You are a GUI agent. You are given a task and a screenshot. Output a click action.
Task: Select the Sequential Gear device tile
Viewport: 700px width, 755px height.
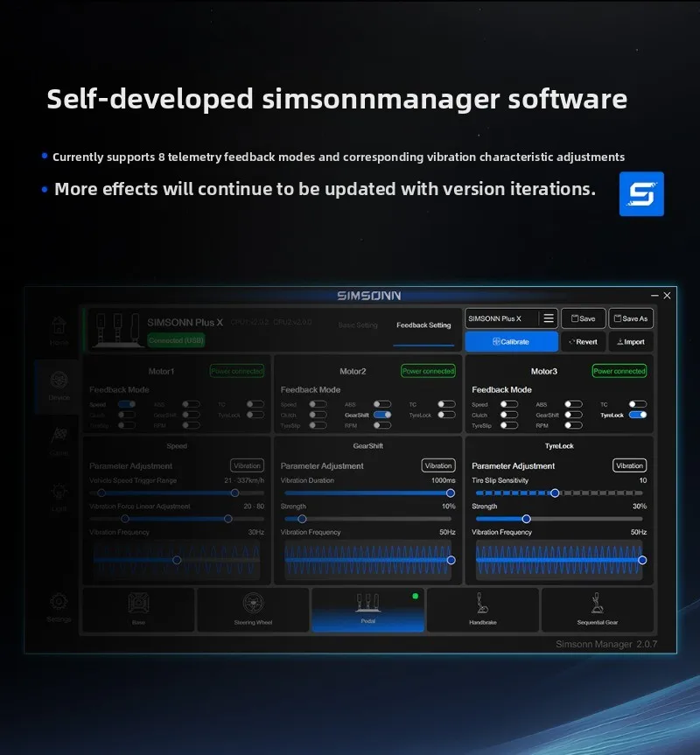598,610
